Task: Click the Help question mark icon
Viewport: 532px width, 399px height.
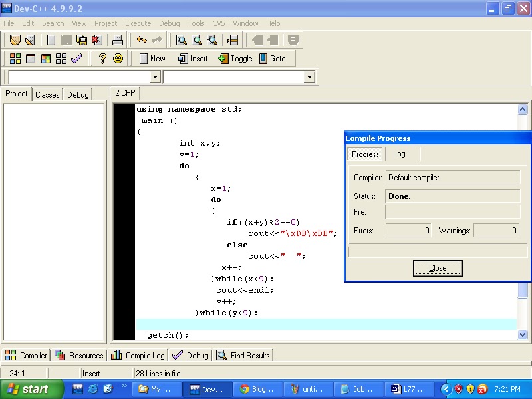Action: 102,59
